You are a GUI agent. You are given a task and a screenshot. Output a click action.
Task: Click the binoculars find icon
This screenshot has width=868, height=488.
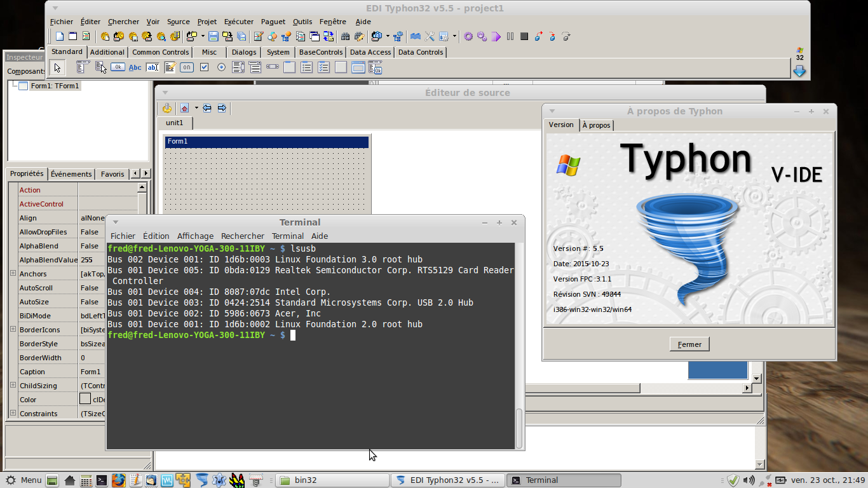346,36
